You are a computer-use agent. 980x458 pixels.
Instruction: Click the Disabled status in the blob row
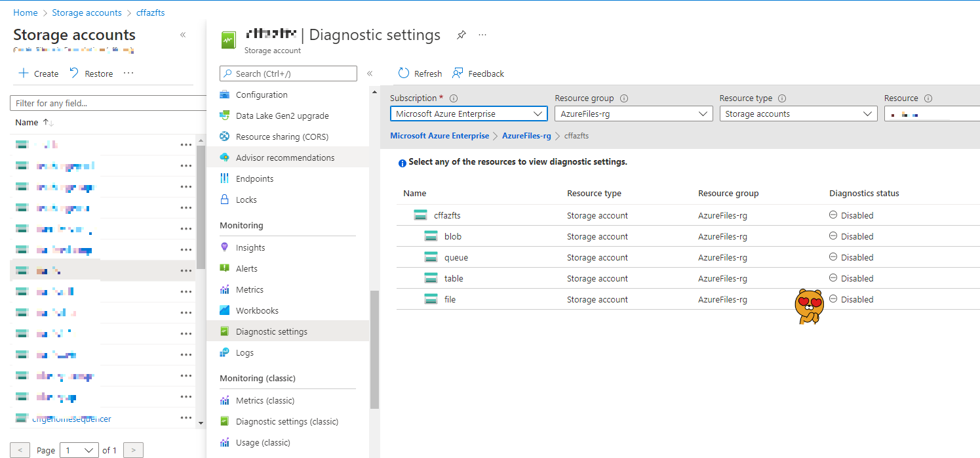852,236
